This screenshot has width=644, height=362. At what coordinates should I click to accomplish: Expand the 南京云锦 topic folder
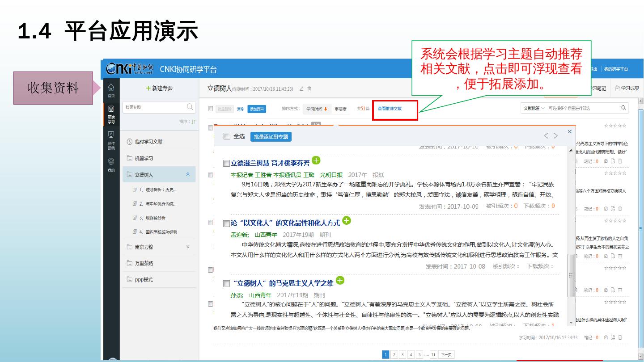point(188,247)
